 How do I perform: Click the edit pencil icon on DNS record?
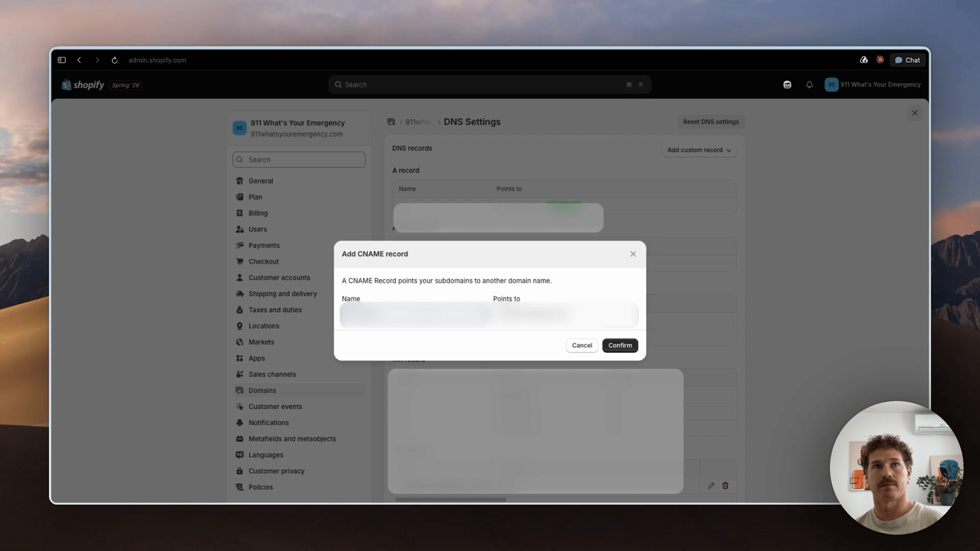point(711,486)
